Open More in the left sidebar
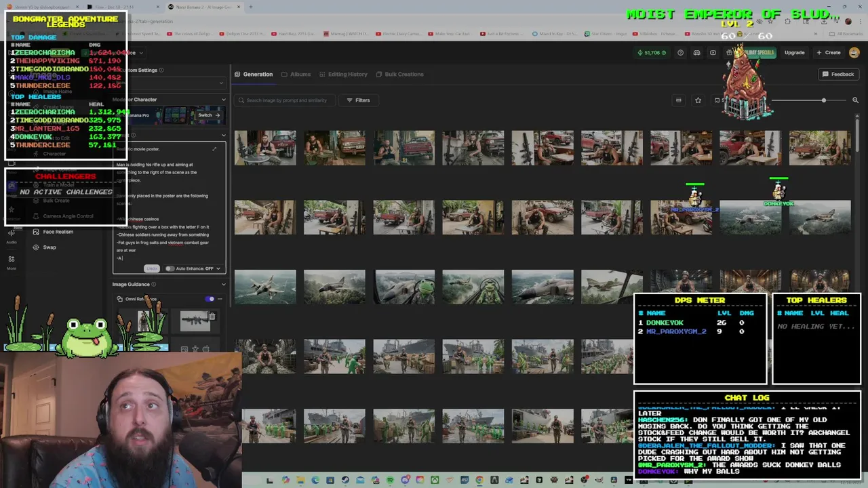This screenshot has height=488, width=868. coord(12,262)
